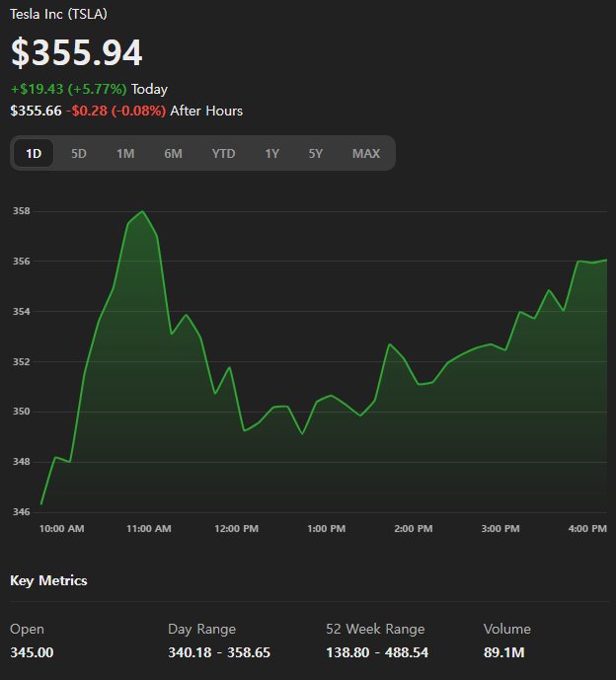Click the 346 y-axis label
Image resolution: width=616 pixels, height=680 pixels.
point(22,512)
